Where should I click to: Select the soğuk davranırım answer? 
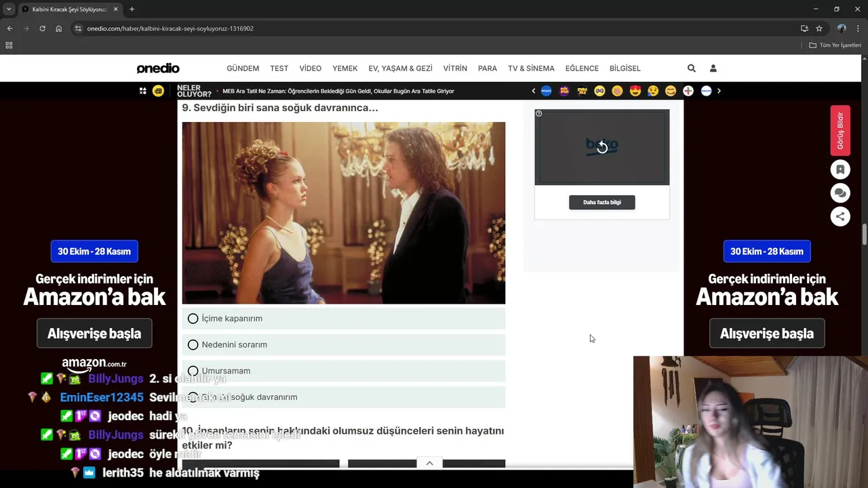[x=344, y=397]
